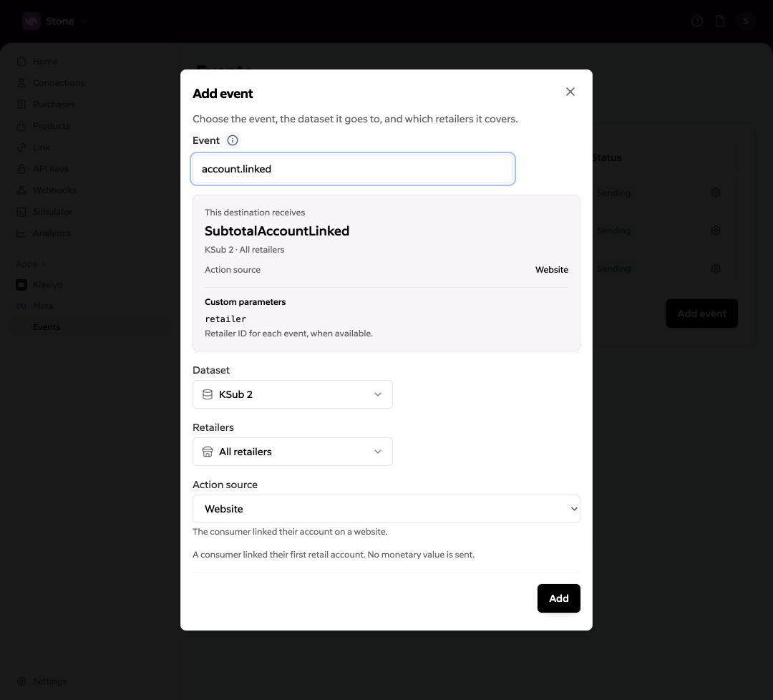The image size is (773, 700).
Task: Click the Meta logo icon
Action: tap(21, 306)
